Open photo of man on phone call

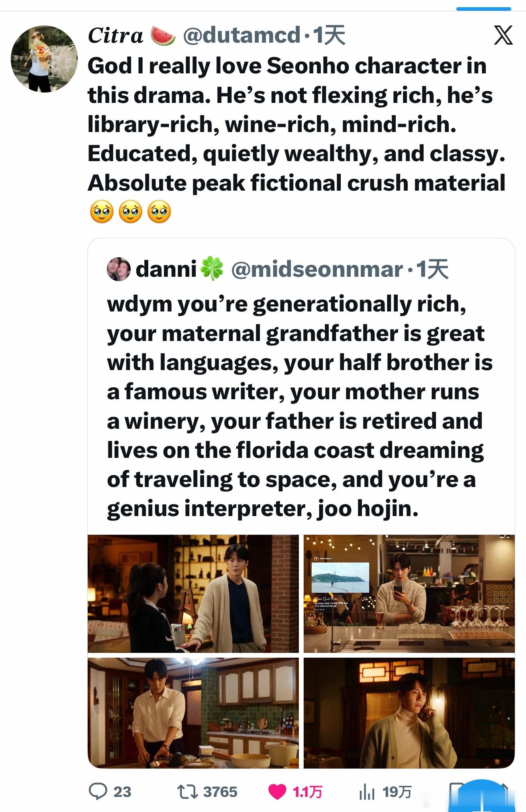(409, 713)
